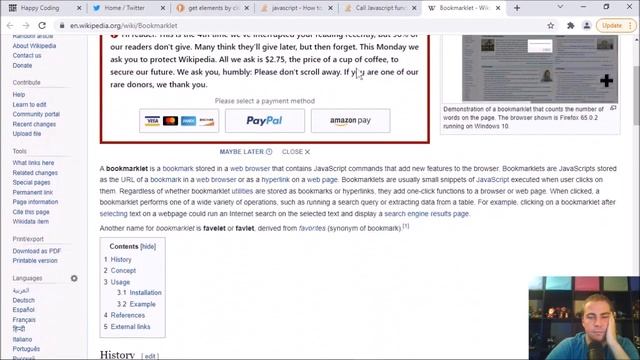This screenshot has height=360, width=640.
Task: Click the Update button in toolbar
Action: click(x=616, y=25)
